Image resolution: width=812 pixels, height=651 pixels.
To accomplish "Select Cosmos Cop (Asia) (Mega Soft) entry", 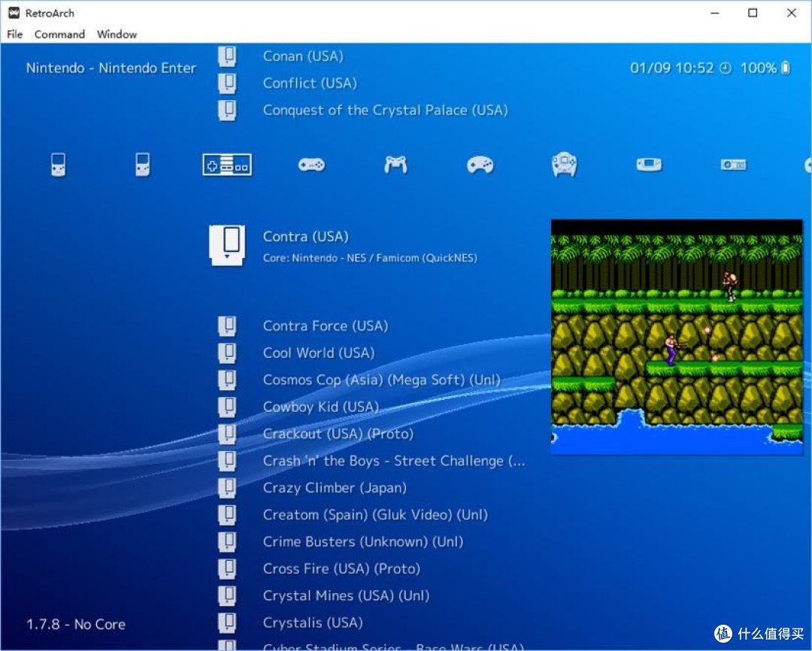I will [x=382, y=380].
